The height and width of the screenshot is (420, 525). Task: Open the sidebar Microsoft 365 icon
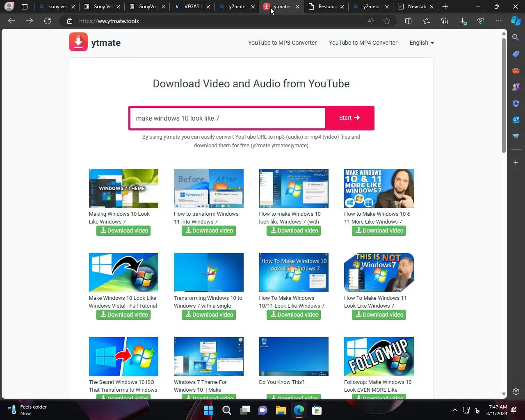click(x=516, y=103)
